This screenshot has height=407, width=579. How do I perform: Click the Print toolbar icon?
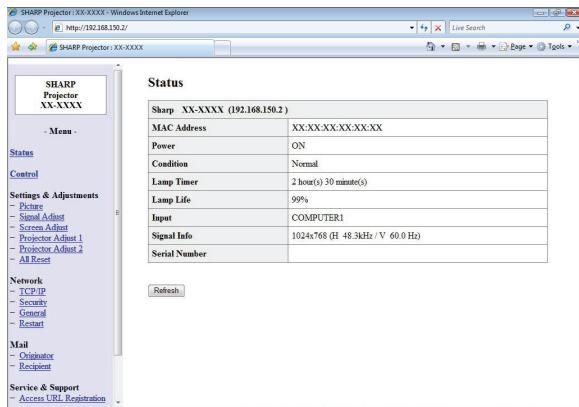(481, 47)
